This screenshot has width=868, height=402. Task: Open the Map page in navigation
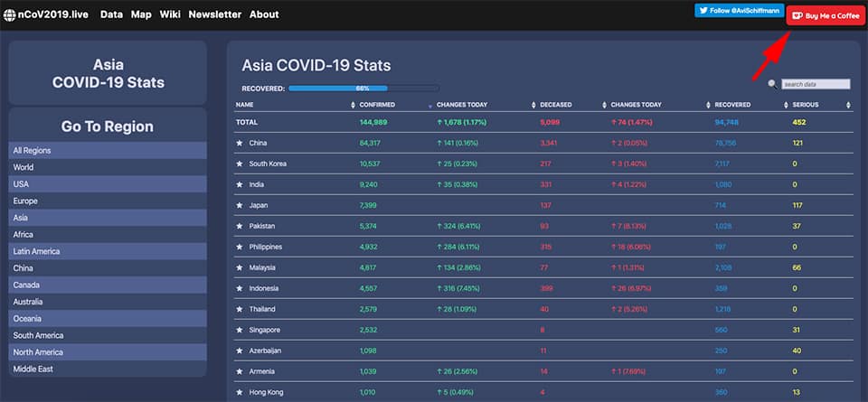(141, 14)
